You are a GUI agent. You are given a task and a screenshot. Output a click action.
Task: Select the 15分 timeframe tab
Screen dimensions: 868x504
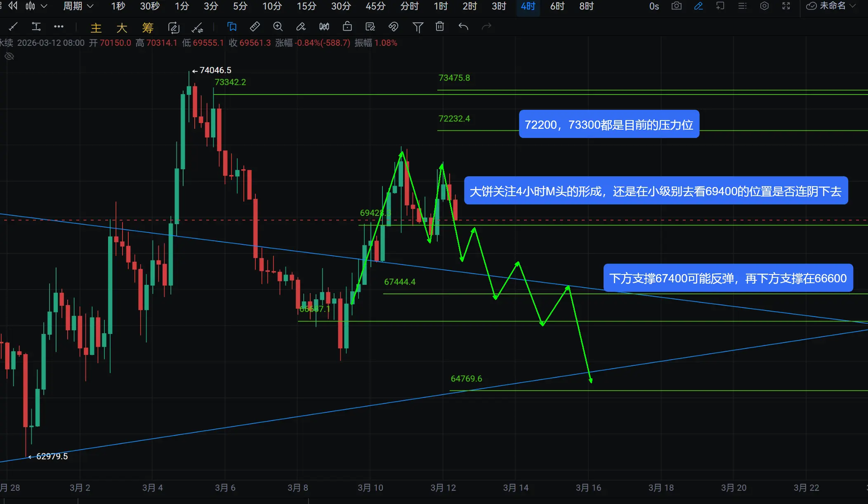pyautogui.click(x=306, y=6)
